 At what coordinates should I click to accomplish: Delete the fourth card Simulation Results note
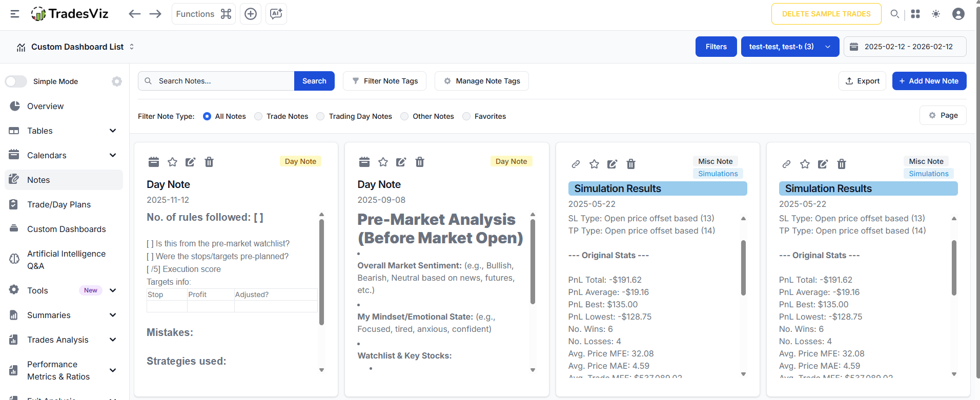tap(842, 164)
